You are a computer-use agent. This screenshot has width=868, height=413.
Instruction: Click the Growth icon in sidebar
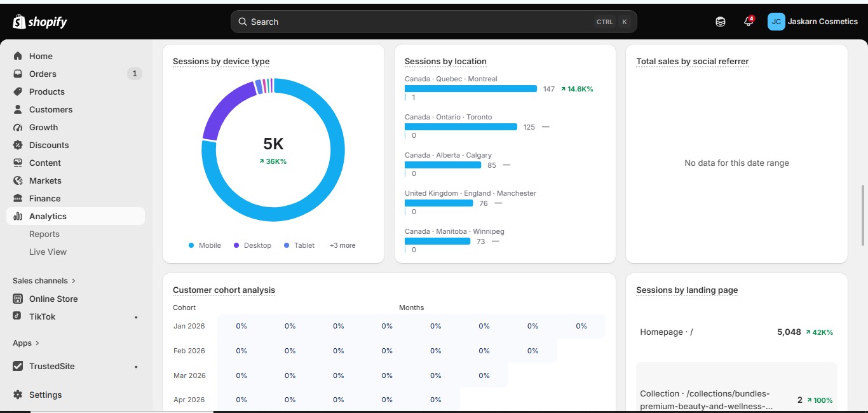pyautogui.click(x=18, y=127)
